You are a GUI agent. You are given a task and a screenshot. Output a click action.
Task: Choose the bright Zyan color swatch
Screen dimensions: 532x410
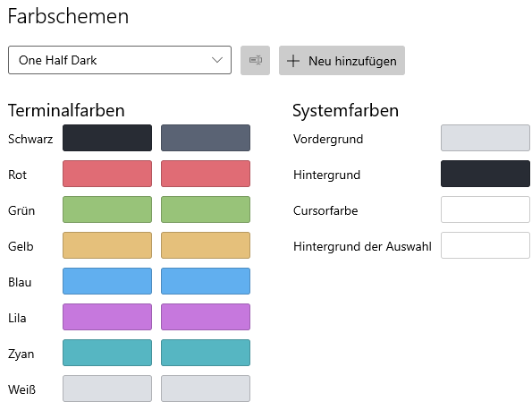point(206,353)
